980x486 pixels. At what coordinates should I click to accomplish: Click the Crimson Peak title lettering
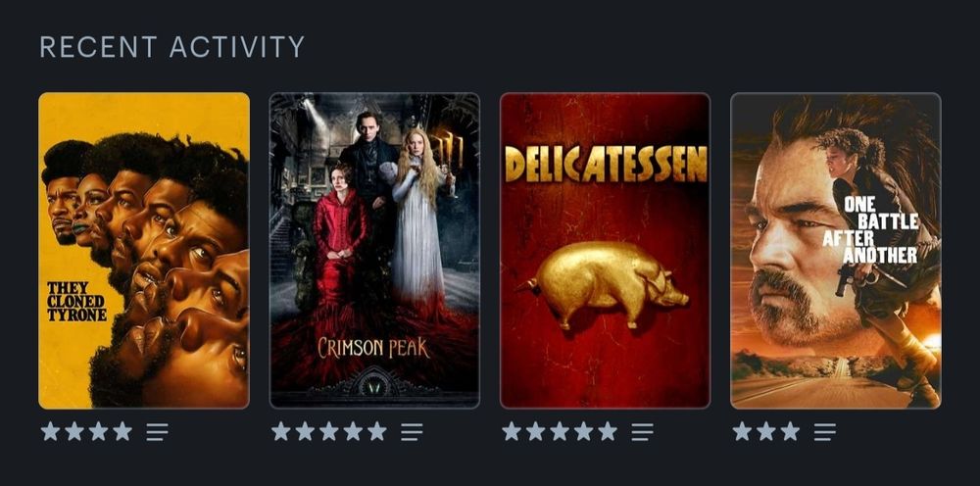(373, 347)
